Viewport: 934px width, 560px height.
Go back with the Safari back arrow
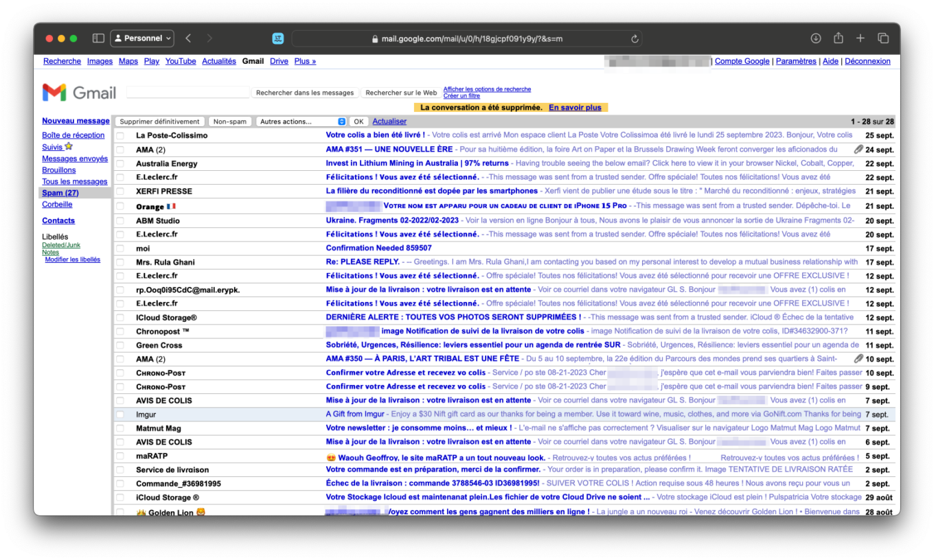tap(189, 38)
